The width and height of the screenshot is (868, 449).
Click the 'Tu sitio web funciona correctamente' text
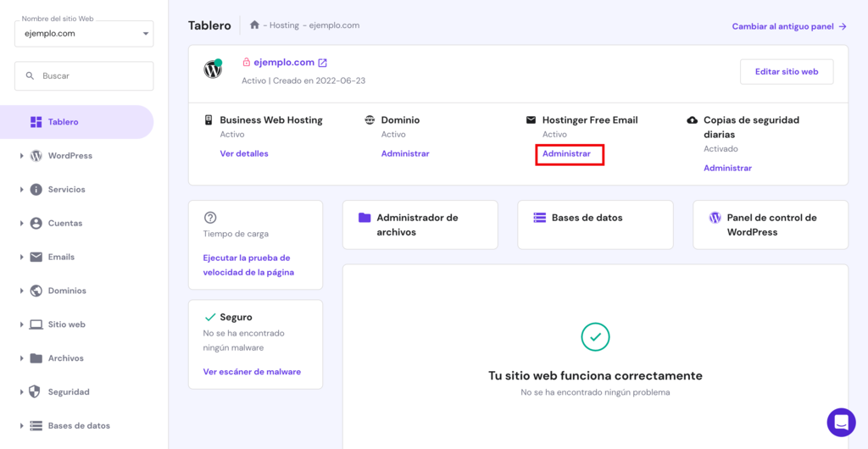[x=595, y=376]
